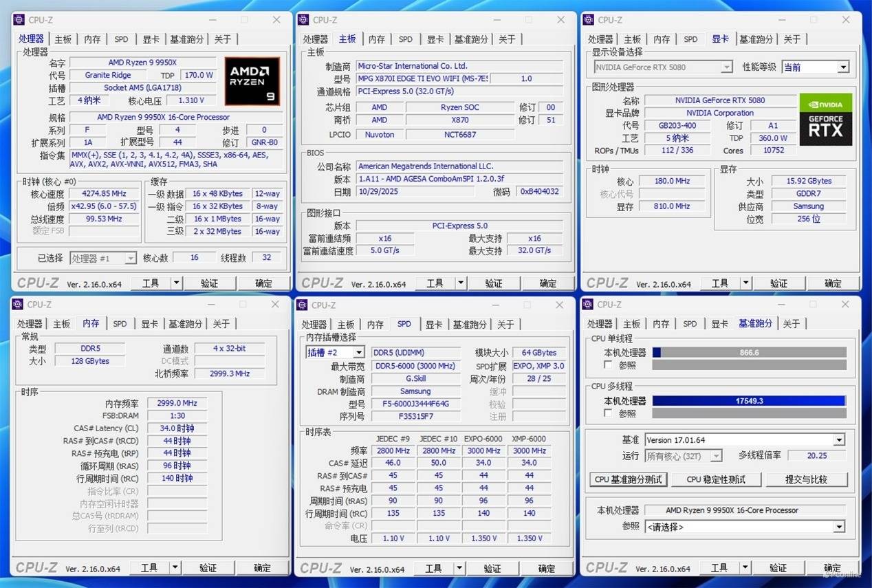Click the graphics memory type GDDR7

pos(808,194)
